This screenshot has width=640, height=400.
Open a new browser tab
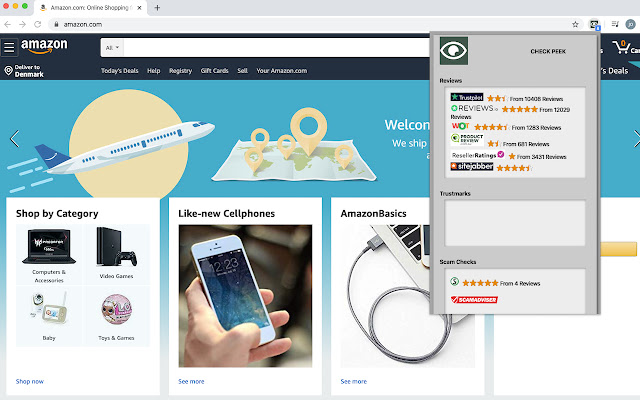coord(157,7)
